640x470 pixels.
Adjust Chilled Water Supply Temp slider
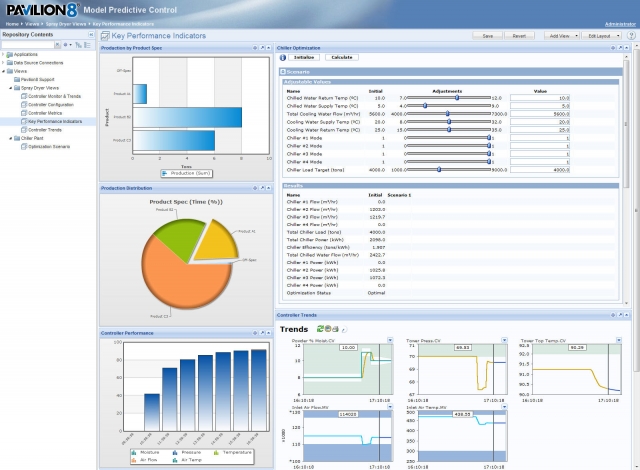(x=425, y=106)
